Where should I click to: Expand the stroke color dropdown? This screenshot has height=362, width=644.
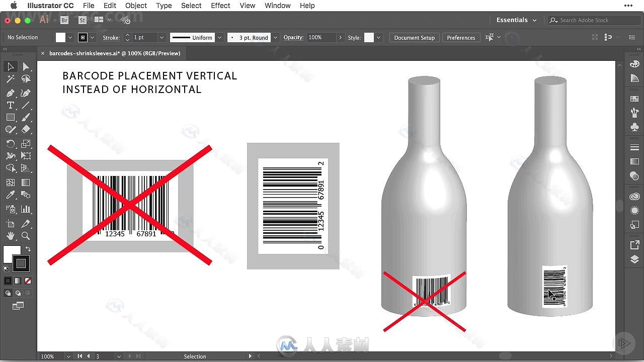pos(92,38)
